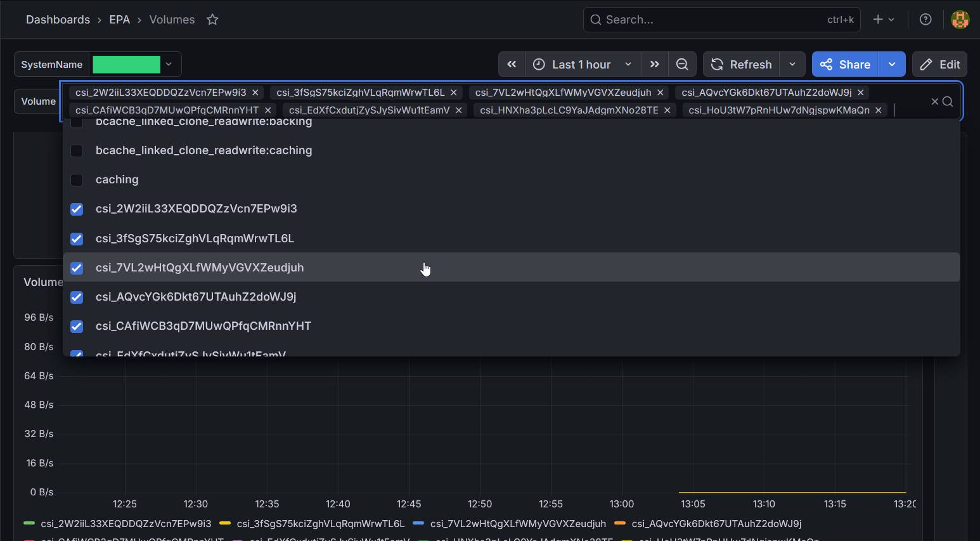Remove csi_2W2iiL33XEQDDQZzVcn7EPw9i3 tag

pyautogui.click(x=255, y=93)
